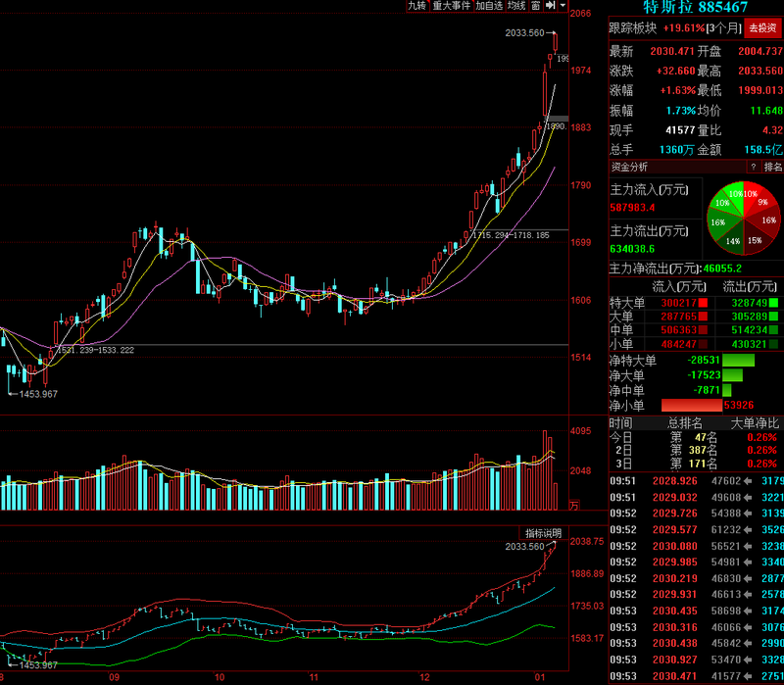Screen dimensions: 784x685
Task: Click the 1715.294-1718.185 gap label
Action: pos(511,235)
